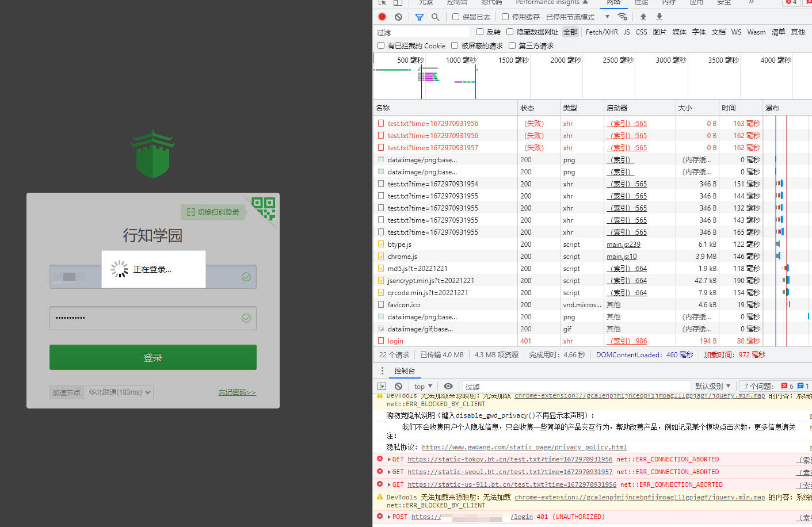
Task: Export HAR with the download arrow
Action: click(x=659, y=17)
